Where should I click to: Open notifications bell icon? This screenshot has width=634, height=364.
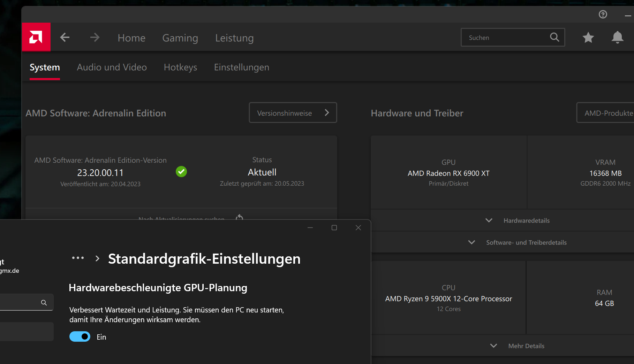point(618,37)
